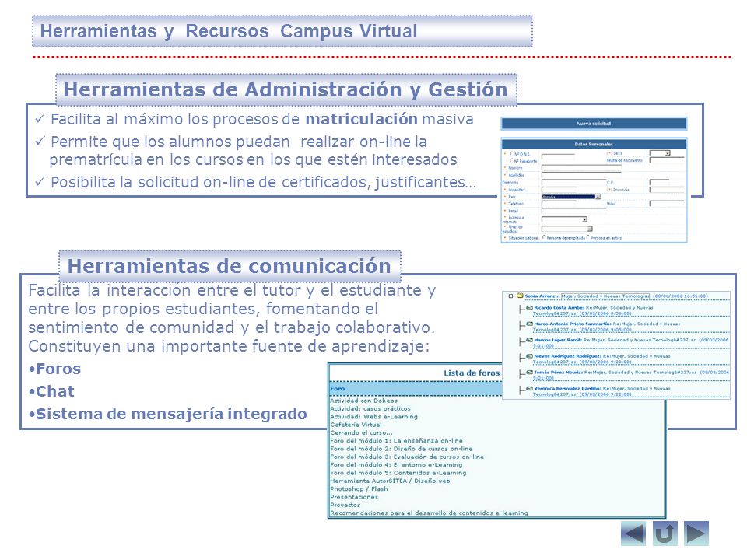The height and width of the screenshot is (560, 747).
Task: Go to the previous slide arrow
Action: tap(633, 534)
